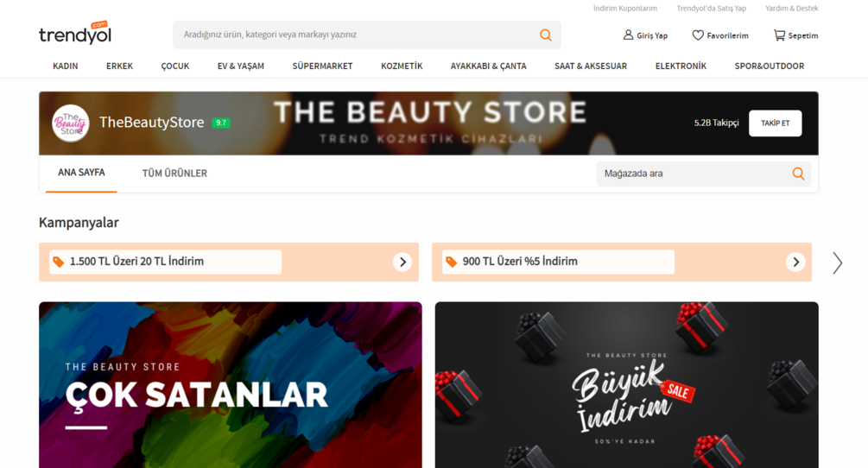
Task: Open the Favorilerim link
Action: coord(720,35)
